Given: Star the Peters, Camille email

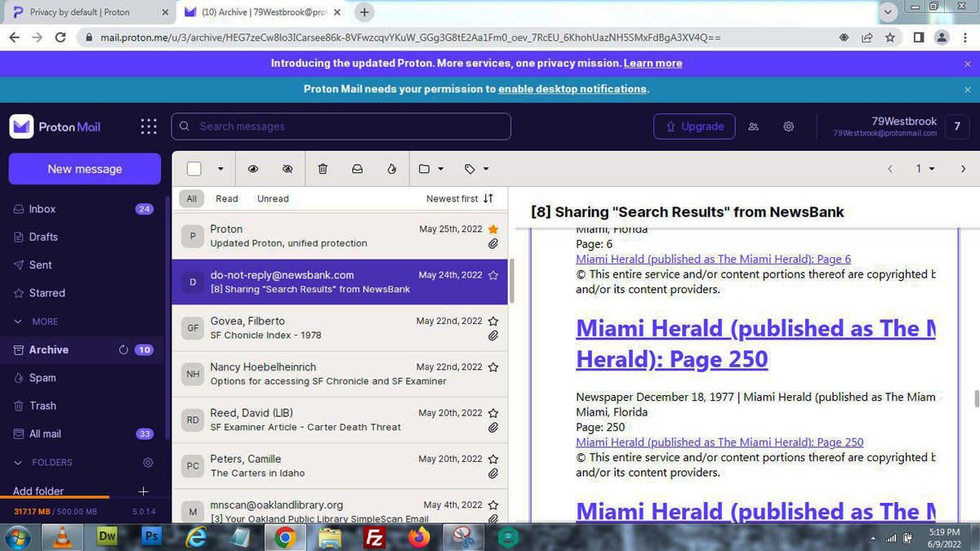Looking at the screenshot, I should pos(493,459).
